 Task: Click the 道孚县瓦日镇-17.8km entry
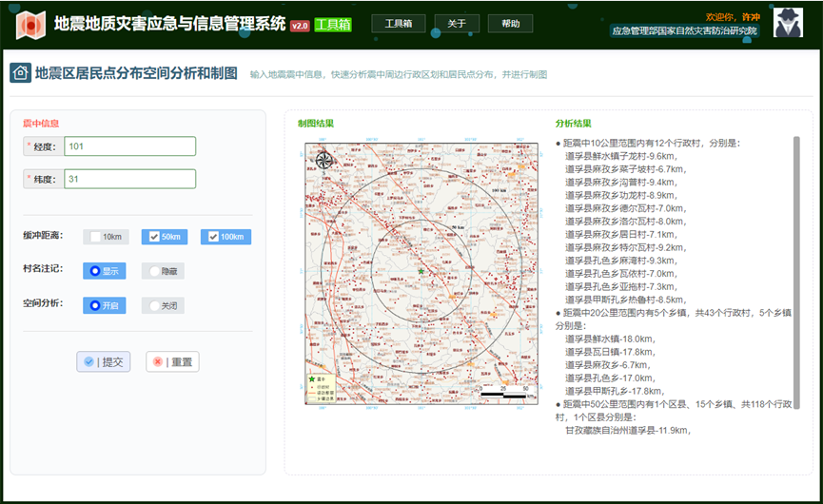click(610, 352)
